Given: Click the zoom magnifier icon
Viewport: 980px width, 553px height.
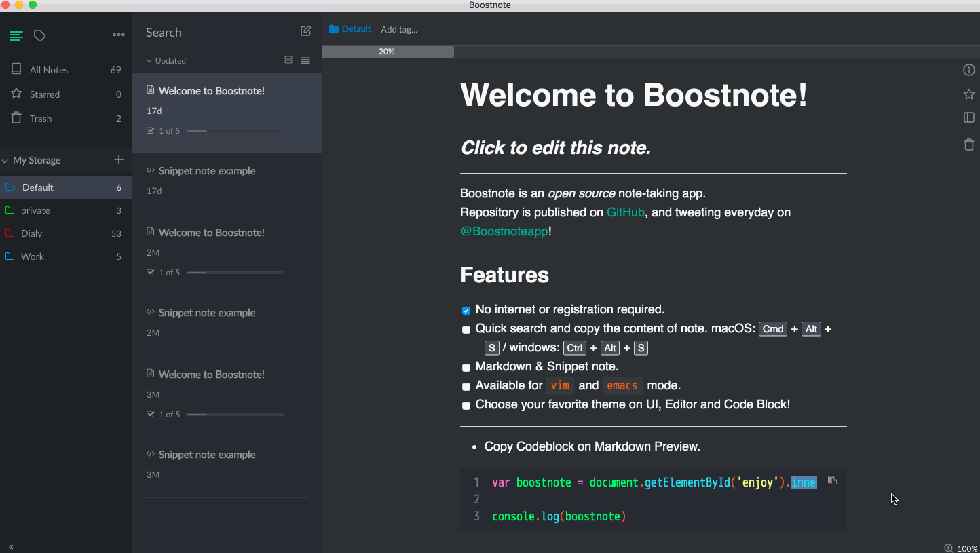Looking at the screenshot, I should (x=949, y=548).
